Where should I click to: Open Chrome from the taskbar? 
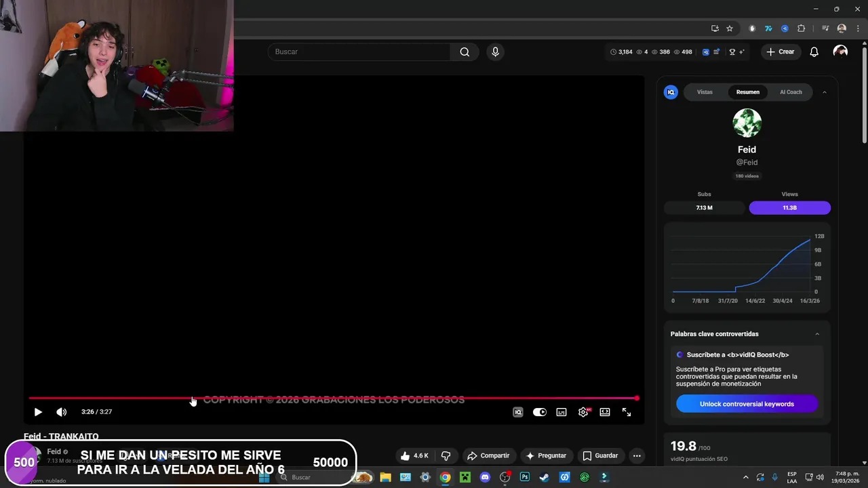(445, 477)
